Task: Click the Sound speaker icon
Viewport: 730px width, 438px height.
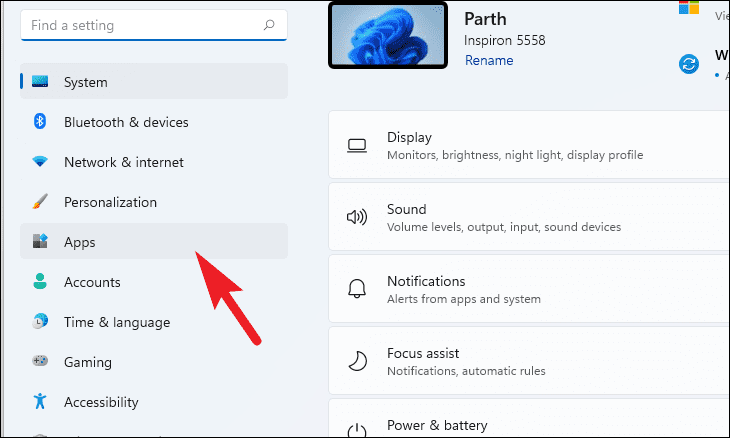Action: 357,217
